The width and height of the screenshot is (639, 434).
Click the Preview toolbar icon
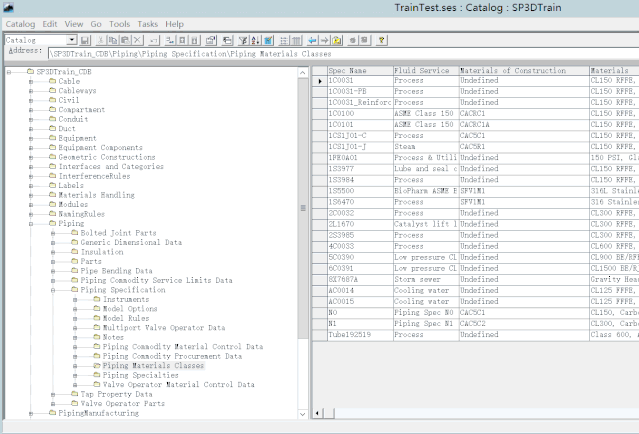(227, 40)
